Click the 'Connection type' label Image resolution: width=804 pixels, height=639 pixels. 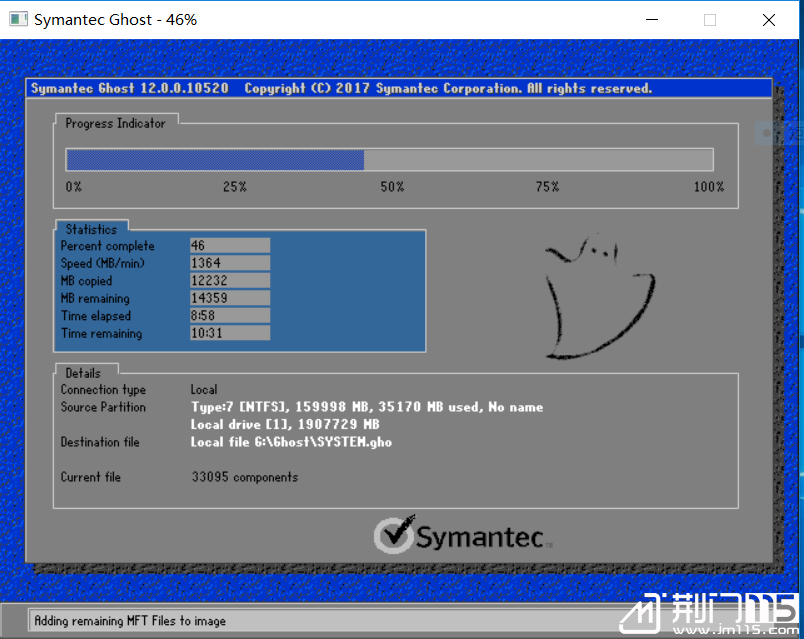pos(103,390)
